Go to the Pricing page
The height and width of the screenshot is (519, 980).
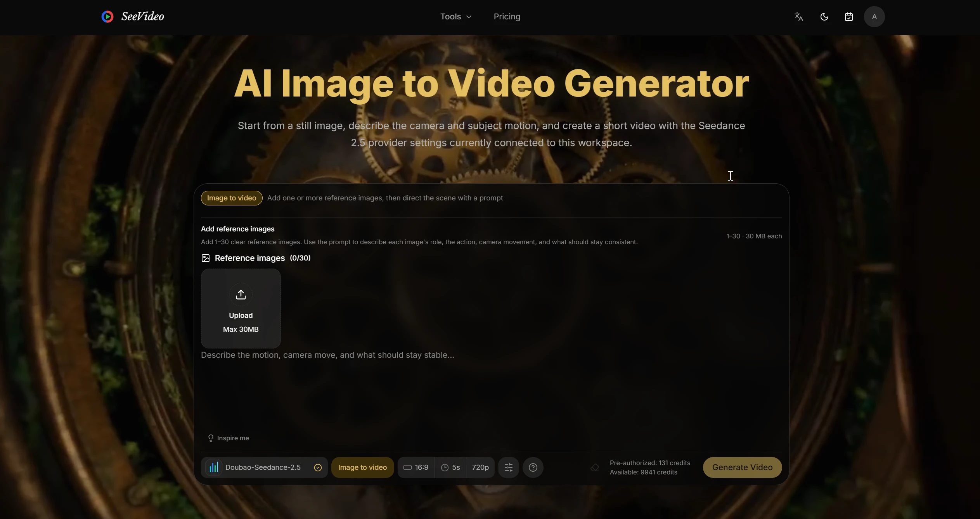(x=507, y=17)
